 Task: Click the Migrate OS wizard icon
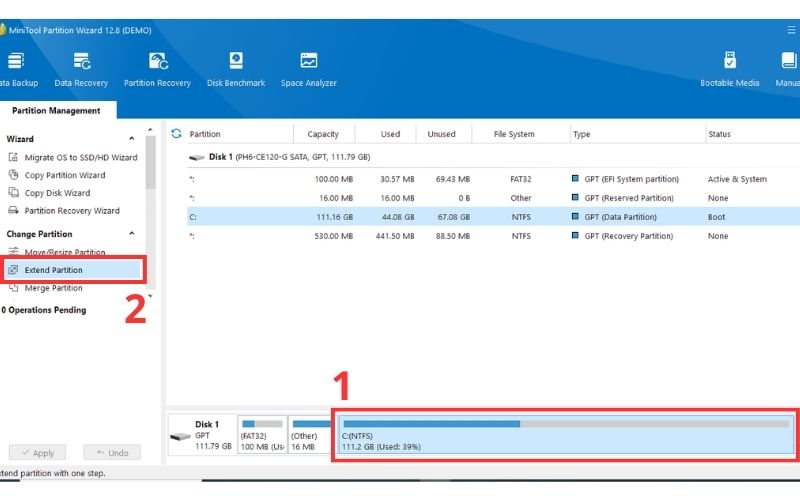pos(13,157)
